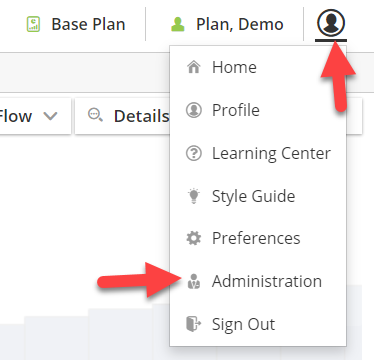Click the green Base Plan document icon
Screen dimensions: 374x360
[x=33, y=24]
